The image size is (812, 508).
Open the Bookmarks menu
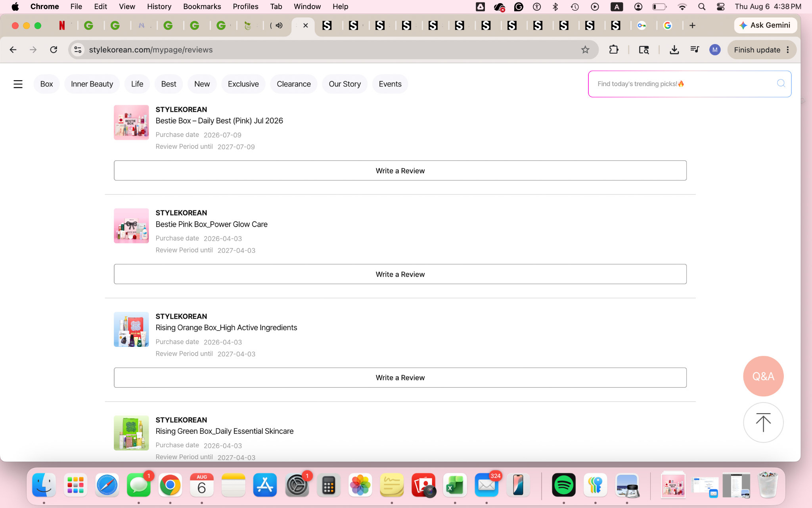202,7
